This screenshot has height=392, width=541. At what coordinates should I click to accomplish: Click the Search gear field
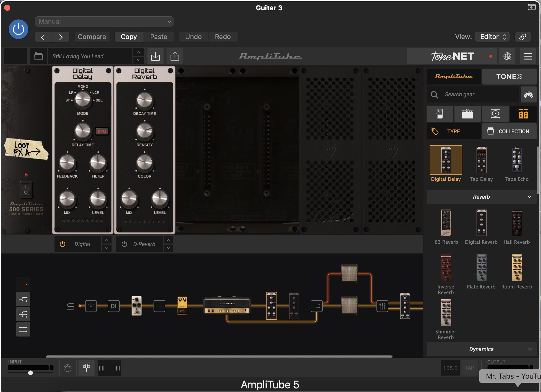click(473, 95)
